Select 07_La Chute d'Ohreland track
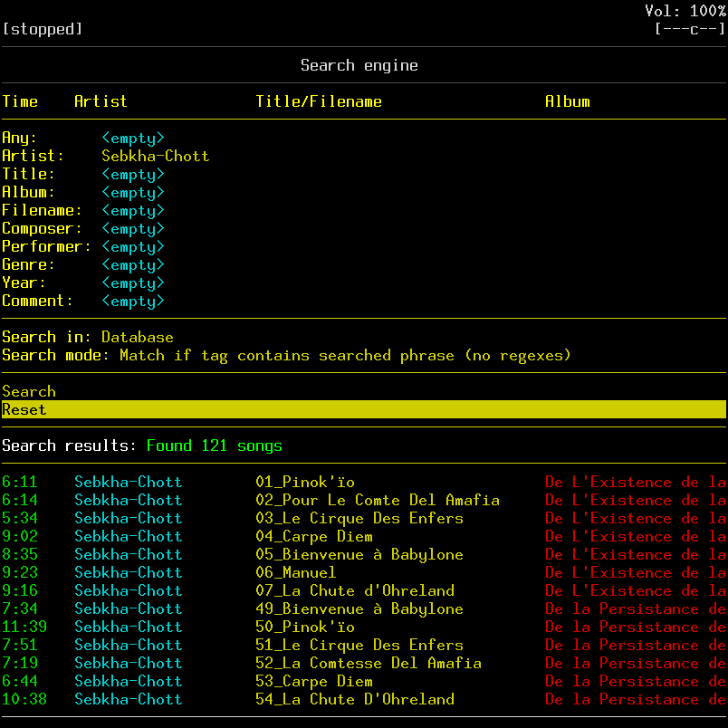Screen dimensions: 728x728 [x=355, y=590]
